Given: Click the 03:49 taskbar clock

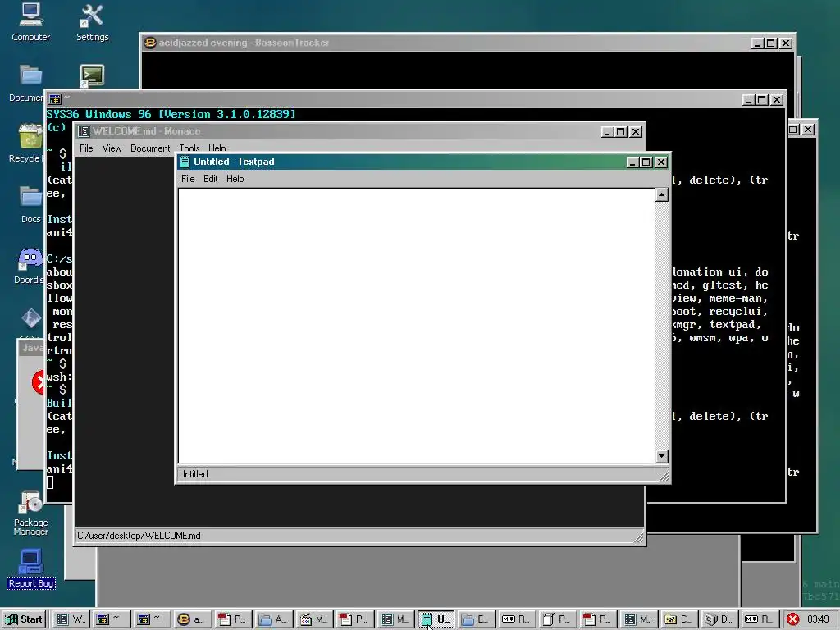Looking at the screenshot, I should point(818,619).
